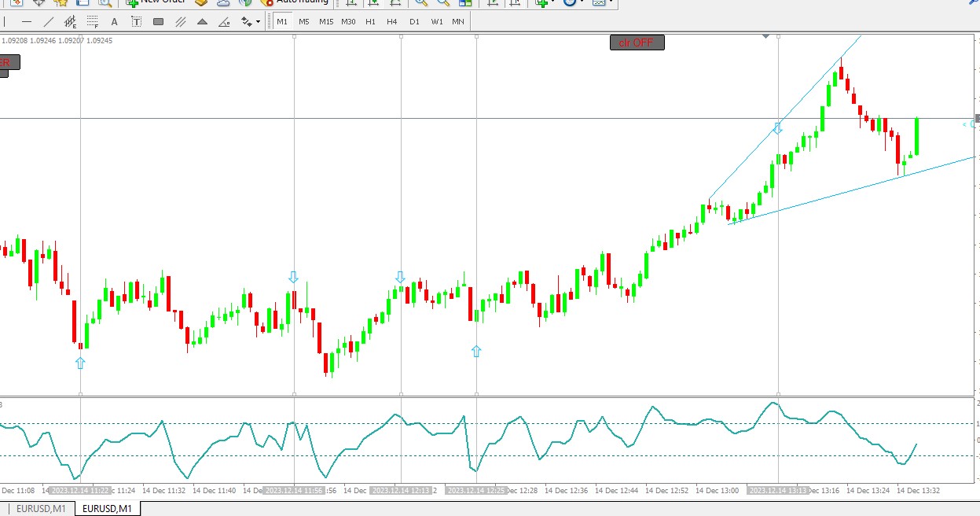Select the M30 timeframe button

(348, 21)
